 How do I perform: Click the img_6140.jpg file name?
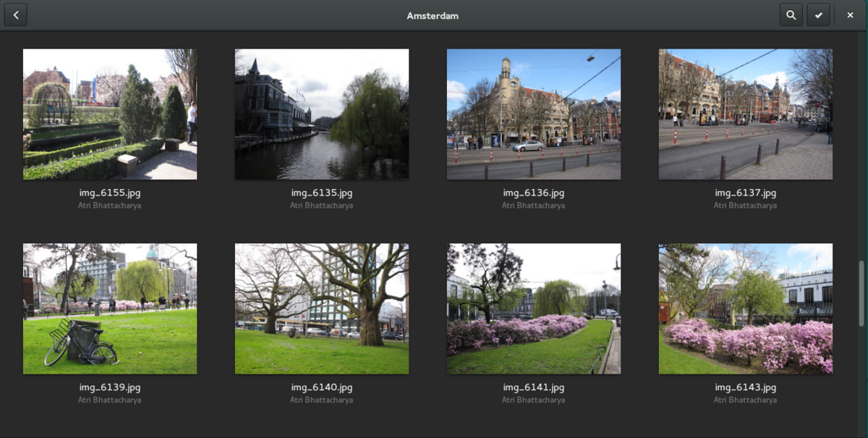322,387
